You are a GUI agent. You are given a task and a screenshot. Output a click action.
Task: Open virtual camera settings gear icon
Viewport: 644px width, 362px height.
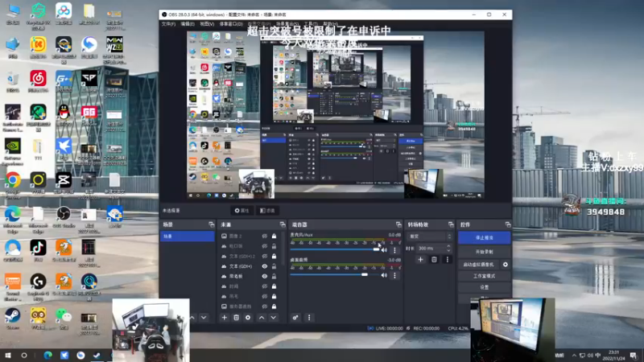506,264
